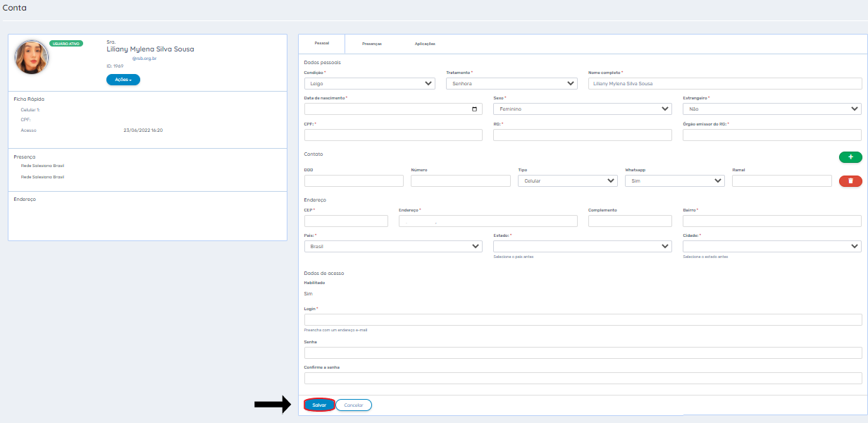The image size is (868, 423).
Task: Focus the Login email field
Action: [583, 320]
